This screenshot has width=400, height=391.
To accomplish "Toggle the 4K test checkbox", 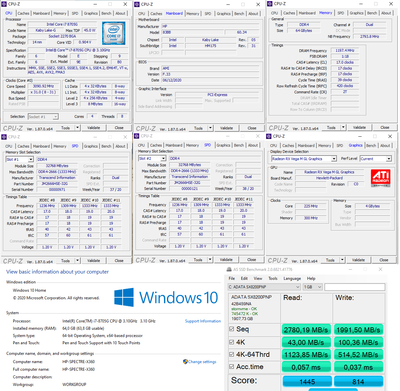I will [x=232, y=342].
